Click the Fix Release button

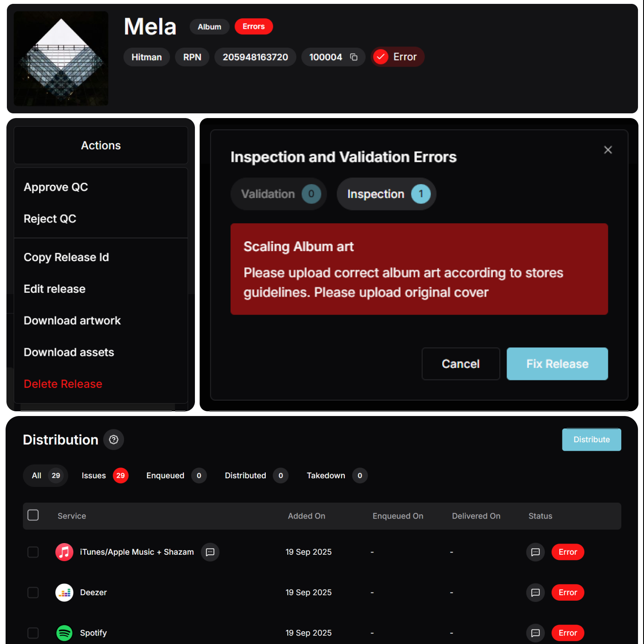click(x=557, y=364)
